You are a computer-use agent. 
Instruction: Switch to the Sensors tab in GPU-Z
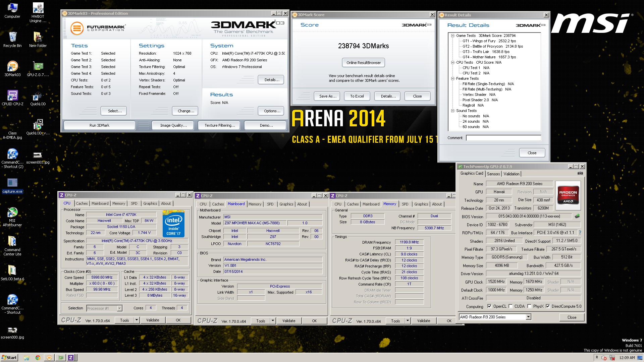pyautogui.click(x=493, y=174)
